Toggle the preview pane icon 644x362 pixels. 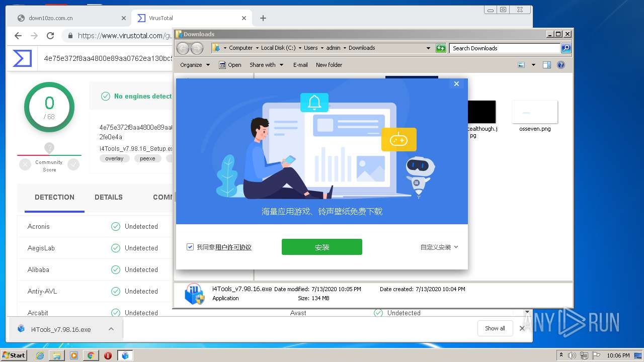pos(547,65)
